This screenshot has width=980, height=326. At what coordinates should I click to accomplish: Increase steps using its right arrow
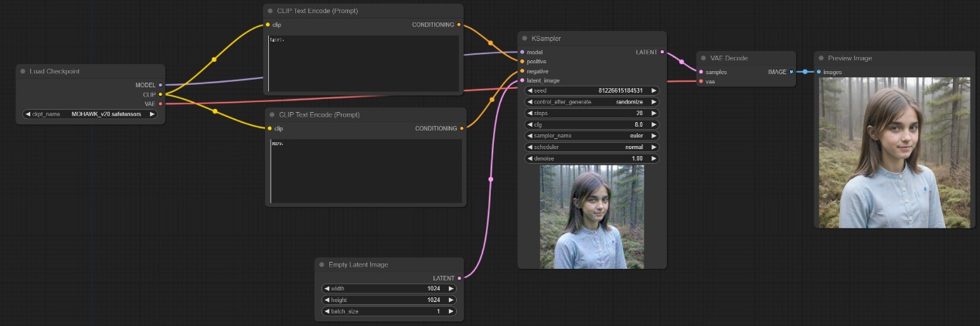pos(654,113)
